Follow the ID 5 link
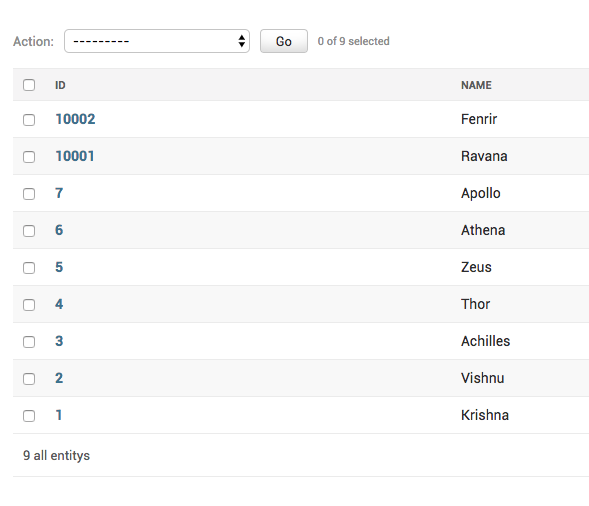The height and width of the screenshot is (506, 589). (x=59, y=267)
